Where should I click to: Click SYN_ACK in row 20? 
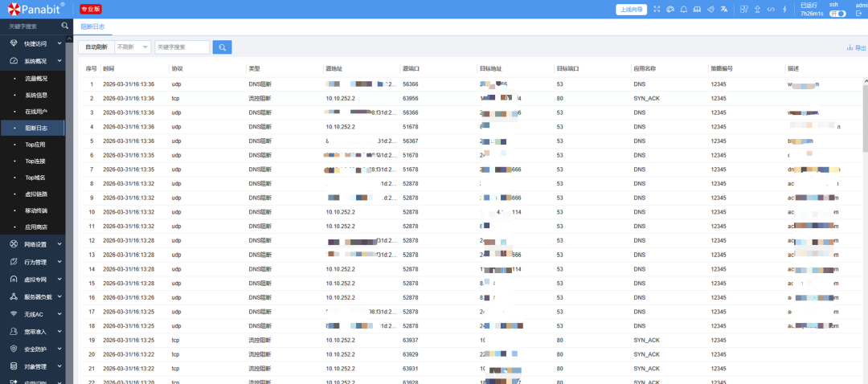pos(646,354)
